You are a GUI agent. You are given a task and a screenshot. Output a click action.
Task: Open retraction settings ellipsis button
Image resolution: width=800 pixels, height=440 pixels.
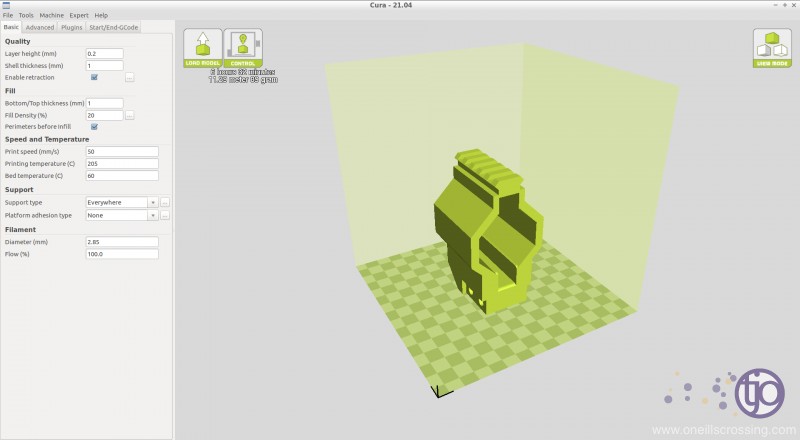[130, 78]
